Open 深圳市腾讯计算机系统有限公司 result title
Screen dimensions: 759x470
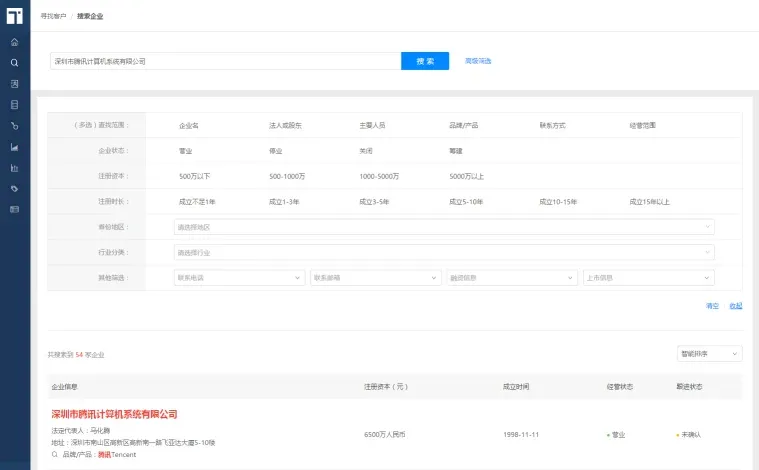(x=114, y=414)
